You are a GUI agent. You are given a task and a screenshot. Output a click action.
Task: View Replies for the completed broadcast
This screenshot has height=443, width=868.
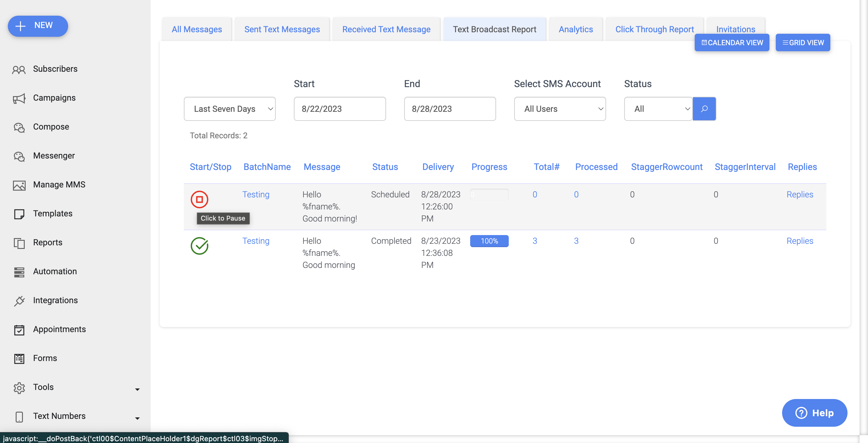pos(800,240)
